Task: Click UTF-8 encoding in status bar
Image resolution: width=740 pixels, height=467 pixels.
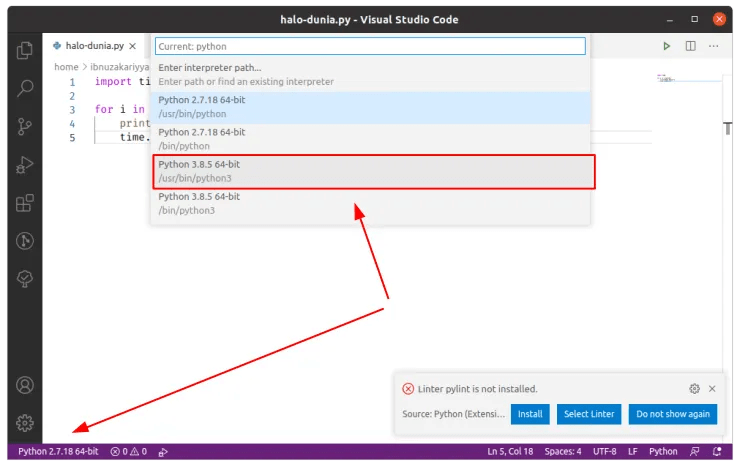Action: [605, 451]
